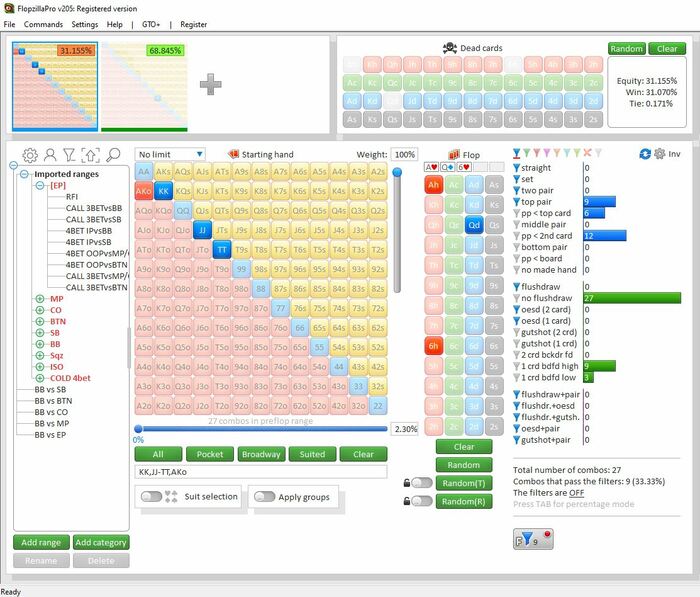
Task: Open the Settings menu
Action: point(85,24)
